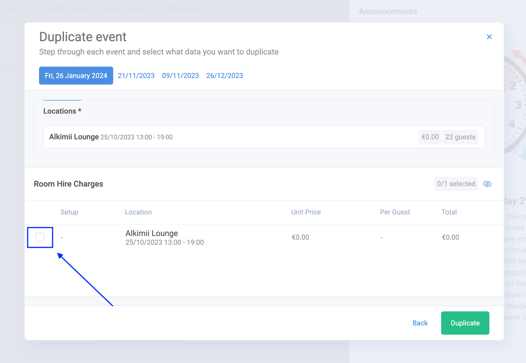
Task: Click the Unit Price column header
Action: 306,212
